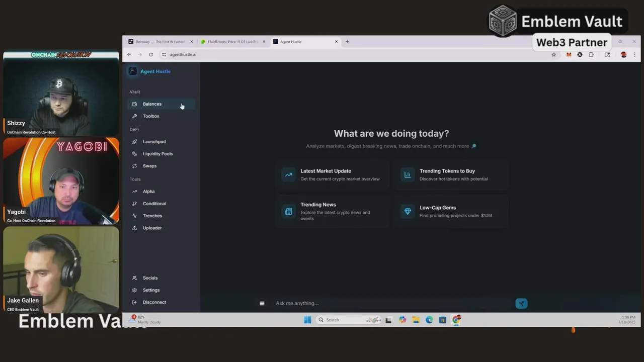Click the gem icon for Low-Cap Gems

408,212
